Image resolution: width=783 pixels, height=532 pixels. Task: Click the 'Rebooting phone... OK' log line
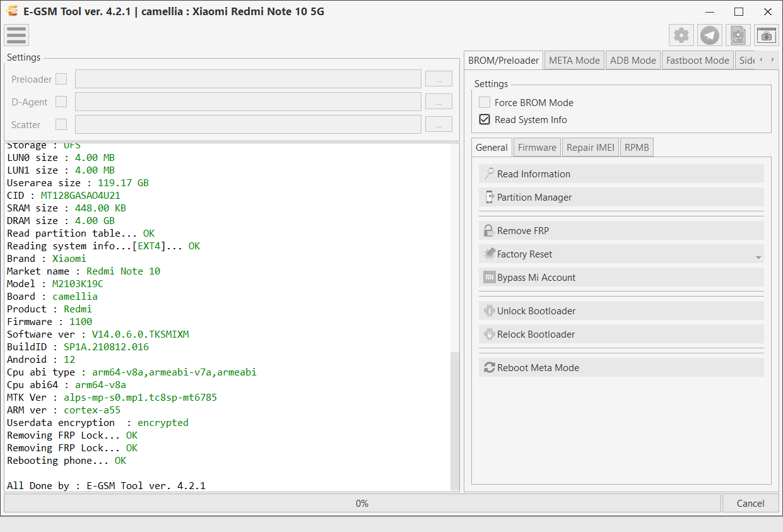tap(66, 460)
